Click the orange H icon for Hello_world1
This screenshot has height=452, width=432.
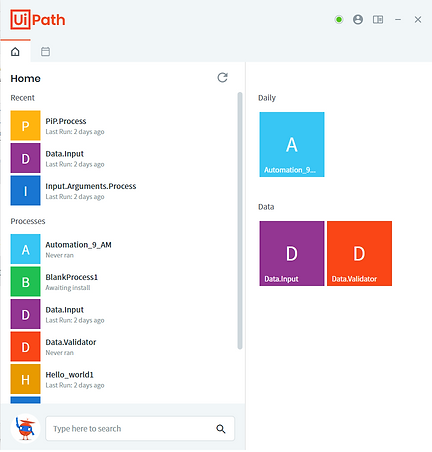pyautogui.click(x=25, y=379)
